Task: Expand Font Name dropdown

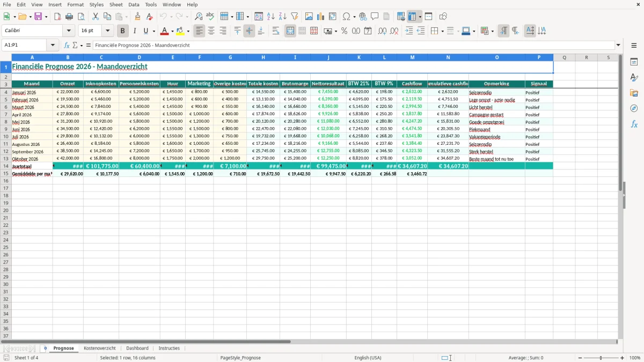Action: [69, 31]
